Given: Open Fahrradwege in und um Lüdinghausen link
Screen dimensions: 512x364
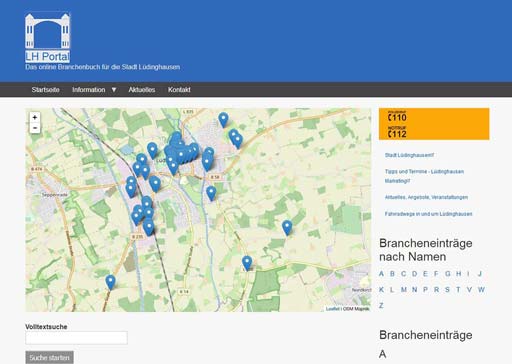Looking at the screenshot, I should [x=428, y=214].
